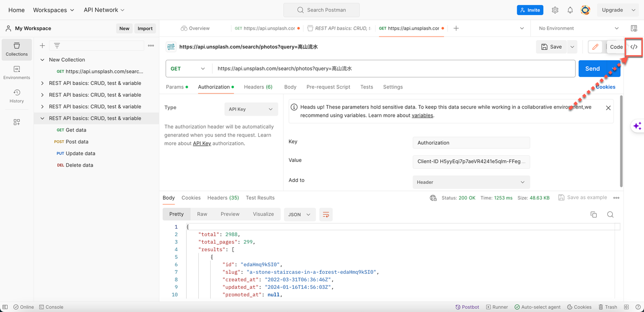Open the JSON format dropdown
The image size is (644, 312).
[300, 215]
